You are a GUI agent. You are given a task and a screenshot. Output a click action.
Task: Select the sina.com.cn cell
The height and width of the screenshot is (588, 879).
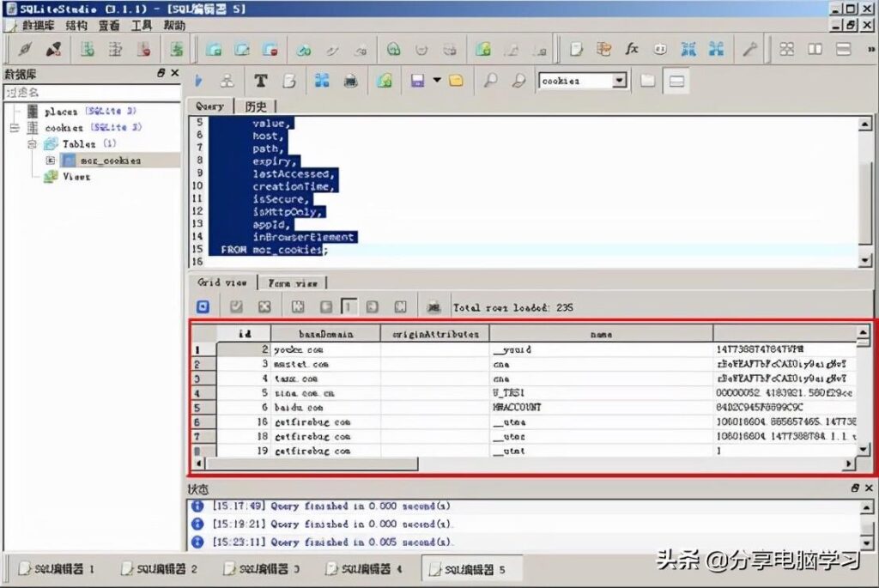325,393
